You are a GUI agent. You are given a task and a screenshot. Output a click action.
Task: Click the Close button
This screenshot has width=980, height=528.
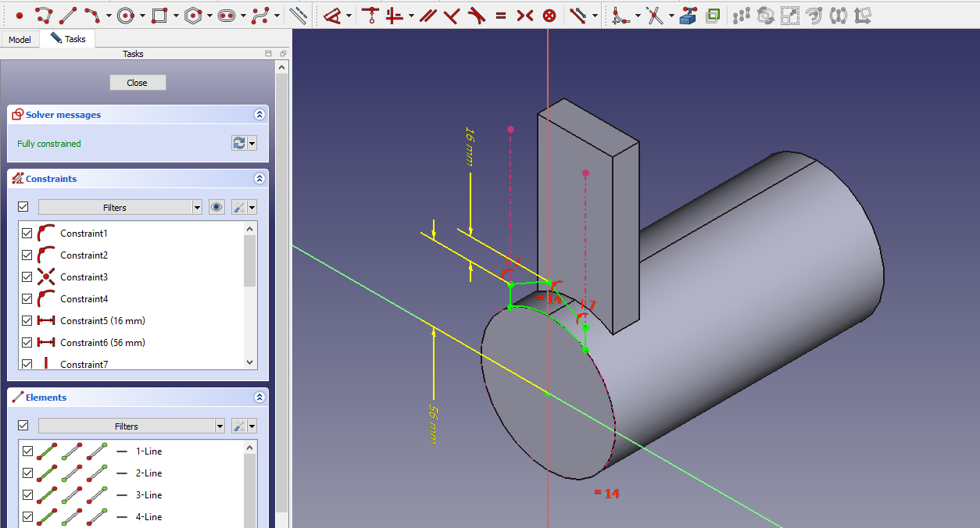click(138, 83)
